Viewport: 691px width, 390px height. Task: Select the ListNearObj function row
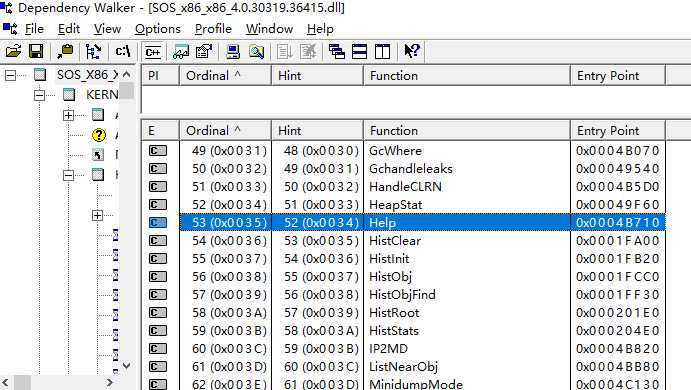pos(403,367)
